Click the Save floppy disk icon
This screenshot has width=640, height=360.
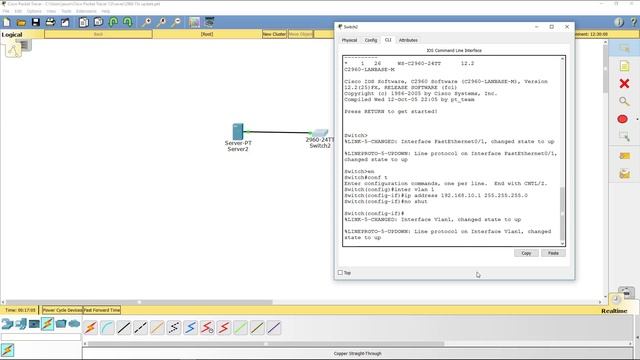click(36, 22)
